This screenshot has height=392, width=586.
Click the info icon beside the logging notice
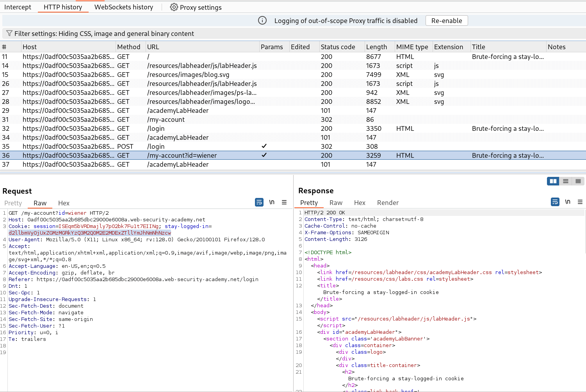[x=262, y=20]
